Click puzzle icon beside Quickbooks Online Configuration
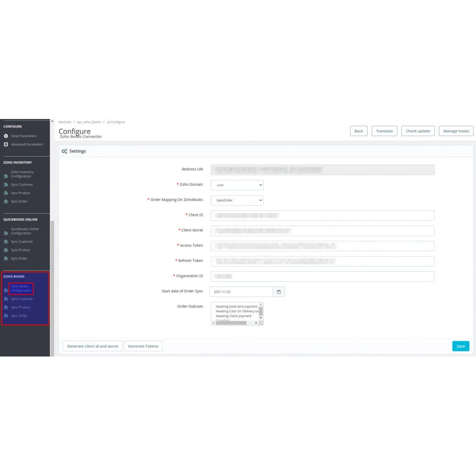 [x=6, y=233]
